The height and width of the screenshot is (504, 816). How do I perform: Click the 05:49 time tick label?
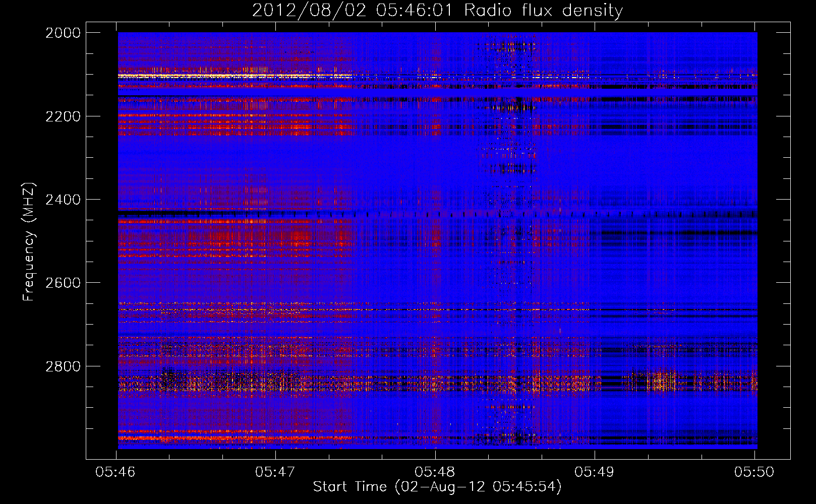[595, 472]
